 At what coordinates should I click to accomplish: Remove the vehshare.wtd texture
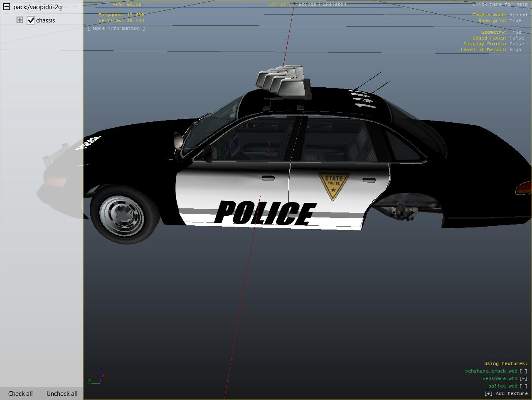click(523, 378)
